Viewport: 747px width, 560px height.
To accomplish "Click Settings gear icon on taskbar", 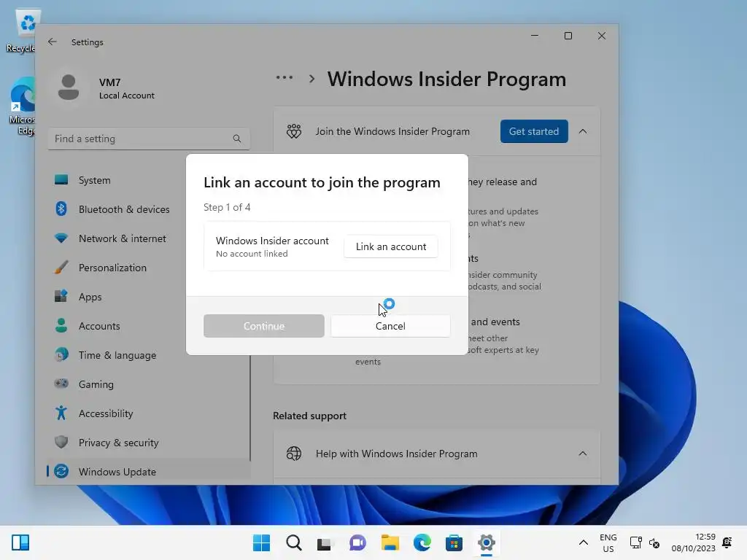I will coord(487,542).
